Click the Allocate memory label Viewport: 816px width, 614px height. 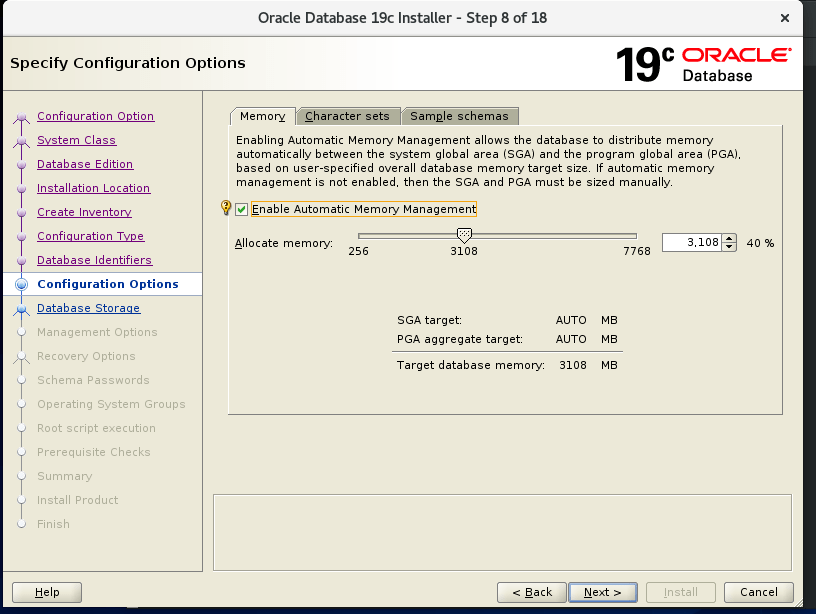point(284,243)
